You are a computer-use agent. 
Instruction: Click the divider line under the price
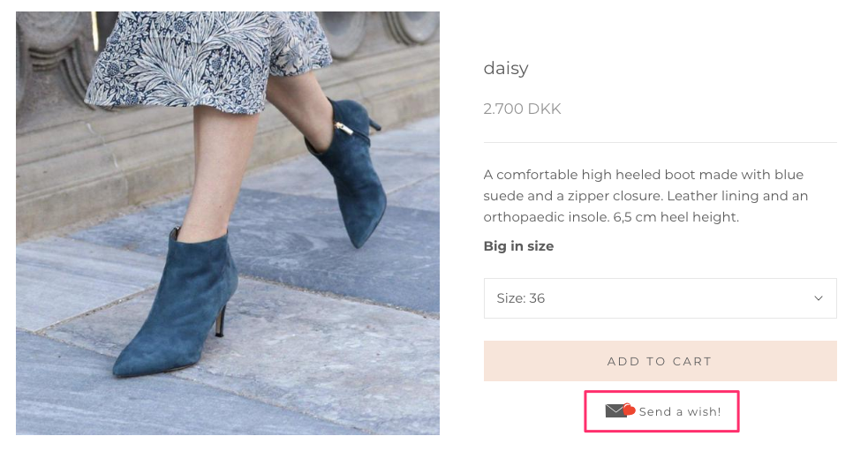pos(660,142)
